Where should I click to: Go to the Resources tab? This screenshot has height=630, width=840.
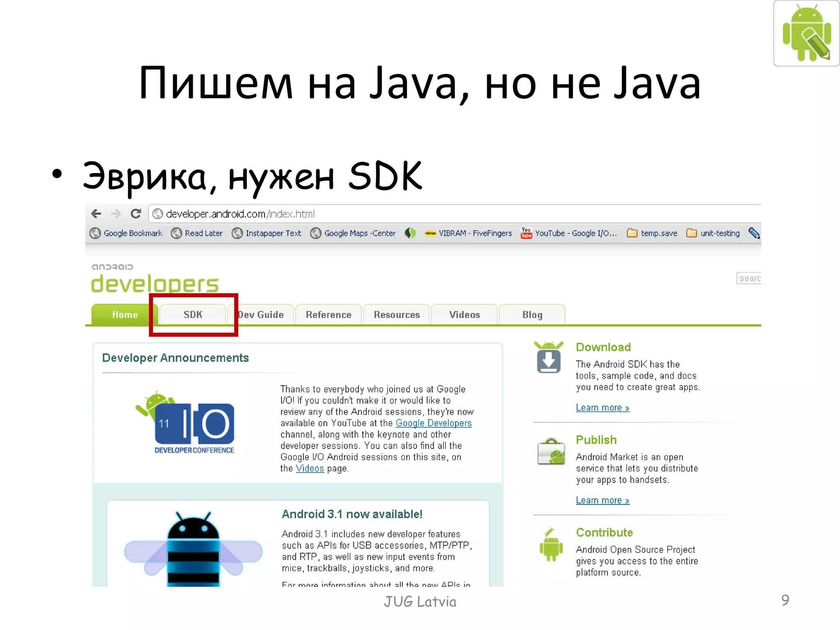click(397, 315)
